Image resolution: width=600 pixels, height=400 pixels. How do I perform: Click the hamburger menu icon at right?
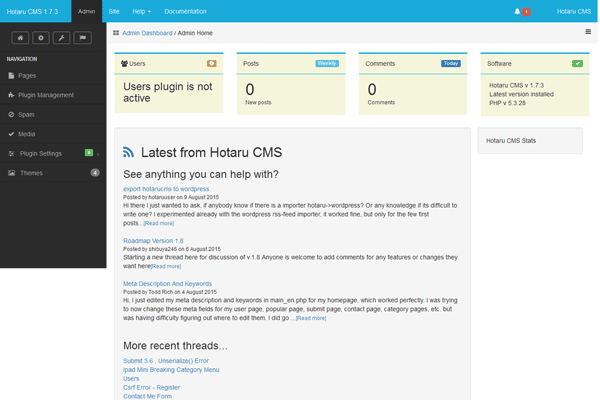[588, 32]
